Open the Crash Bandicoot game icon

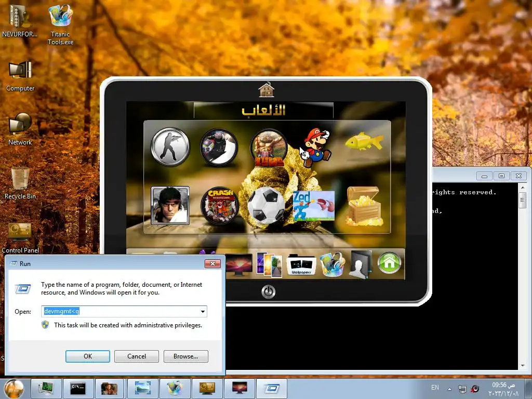tap(220, 206)
